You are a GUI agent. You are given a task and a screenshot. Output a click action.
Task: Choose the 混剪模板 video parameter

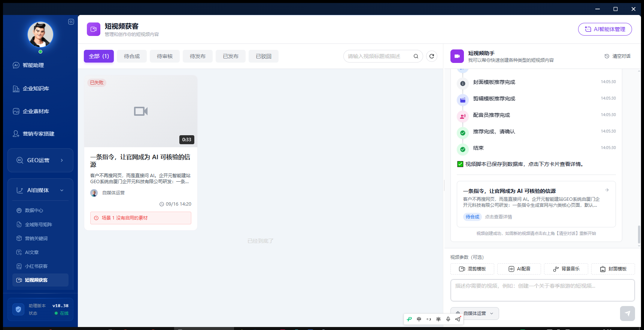tap(473, 269)
